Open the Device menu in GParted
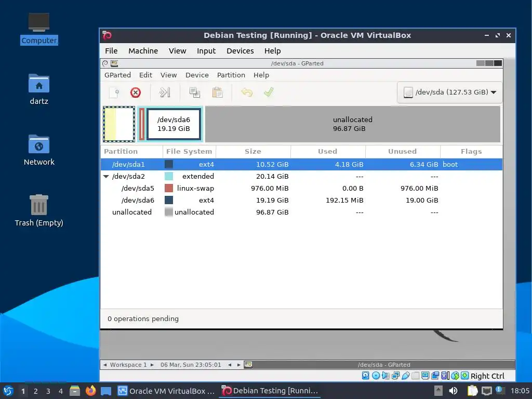This screenshot has height=399, width=532. (197, 75)
